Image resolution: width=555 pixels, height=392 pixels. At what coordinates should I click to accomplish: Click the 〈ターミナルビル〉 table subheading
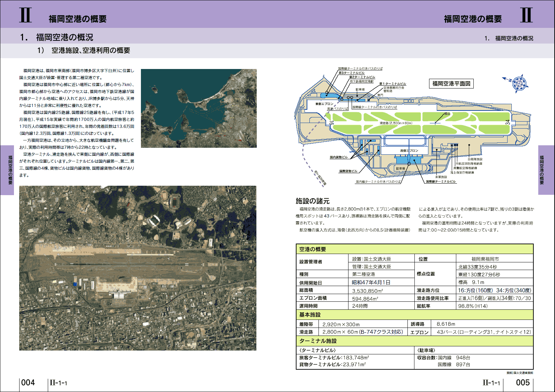[x=317, y=351]
